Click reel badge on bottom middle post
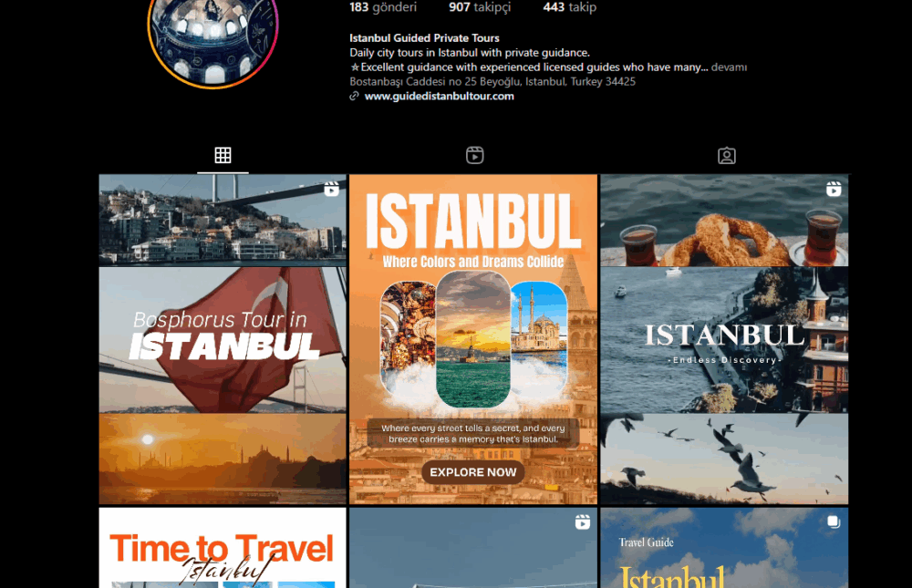912x588 pixels. (x=582, y=522)
